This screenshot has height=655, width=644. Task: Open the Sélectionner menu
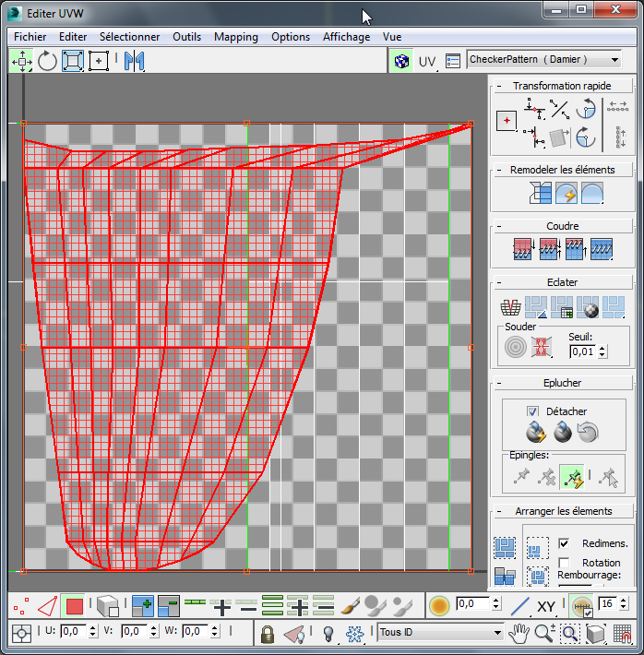pyautogui.click(x=129, y=37)
